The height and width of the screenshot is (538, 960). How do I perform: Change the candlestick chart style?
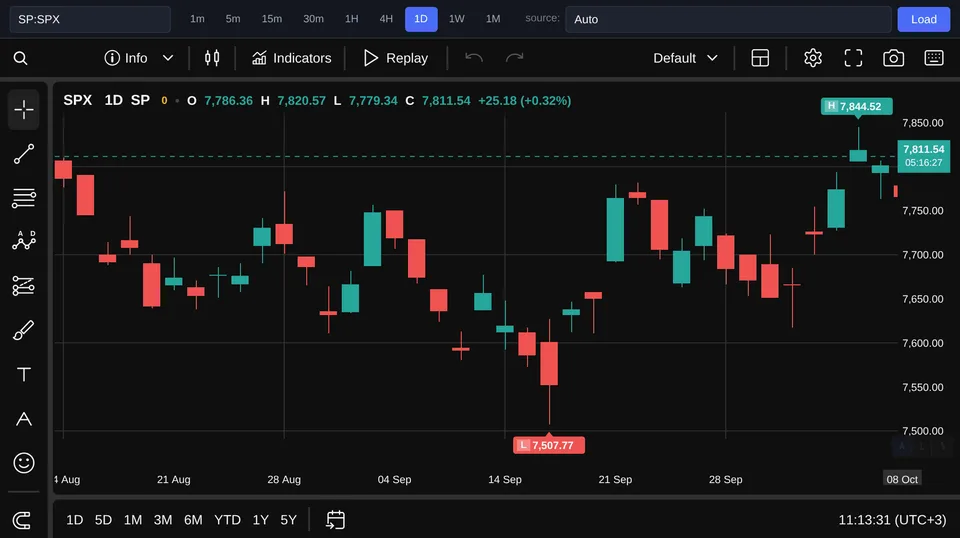212,58
